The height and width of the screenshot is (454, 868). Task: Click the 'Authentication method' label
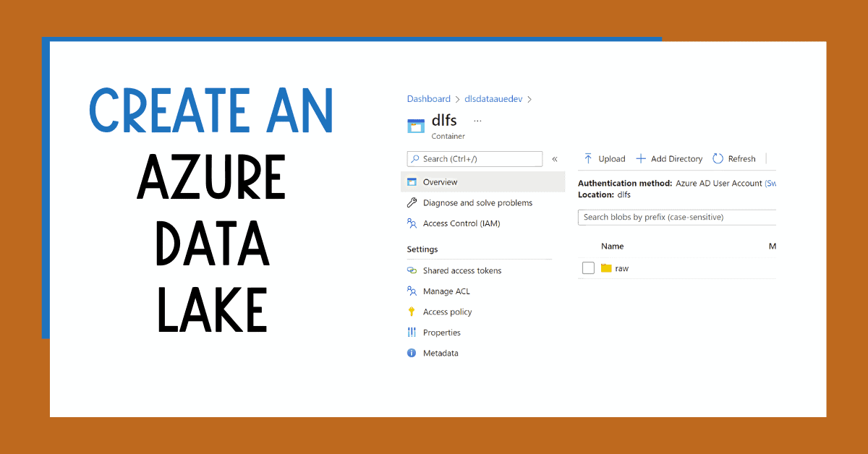pyautogui.click(x=625, y=184)
